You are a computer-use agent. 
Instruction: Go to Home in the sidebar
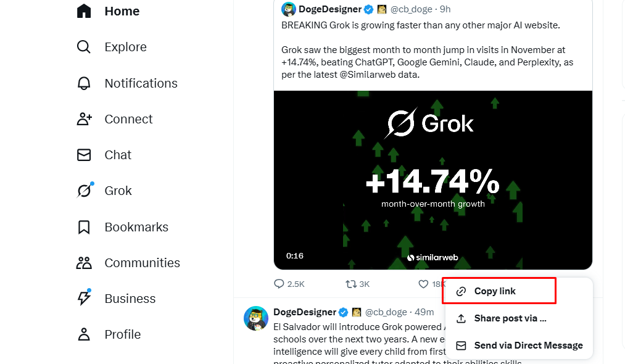coord(122,10)
